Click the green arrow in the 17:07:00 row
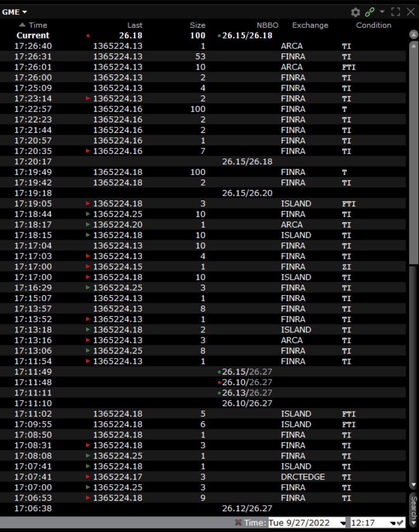 (88, 487)
